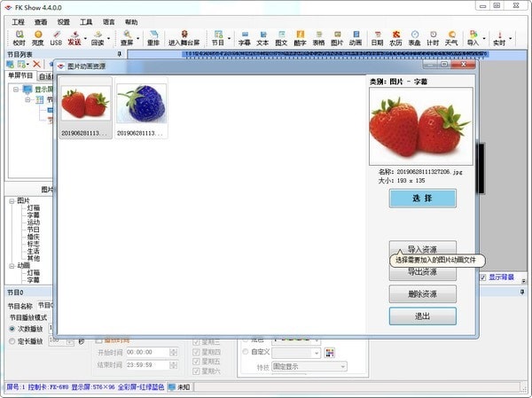
Task: Select the 定长播放 radio button
Action: tap(12, 341)
